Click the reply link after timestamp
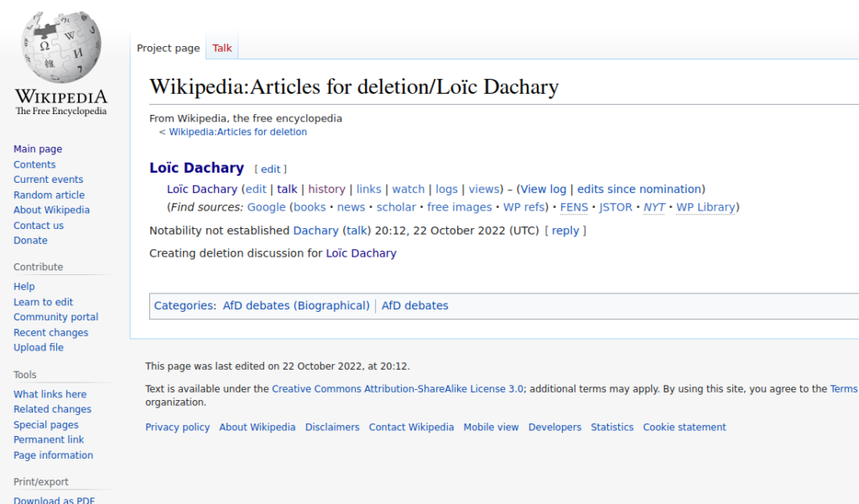859x504 pixels. tap(565, 231)
